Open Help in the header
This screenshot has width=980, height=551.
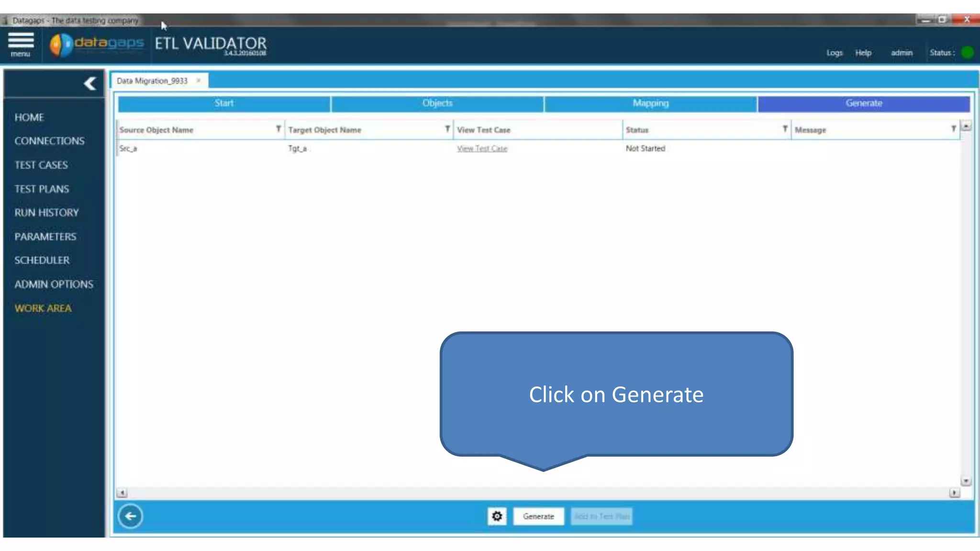[x=863, y=53]
